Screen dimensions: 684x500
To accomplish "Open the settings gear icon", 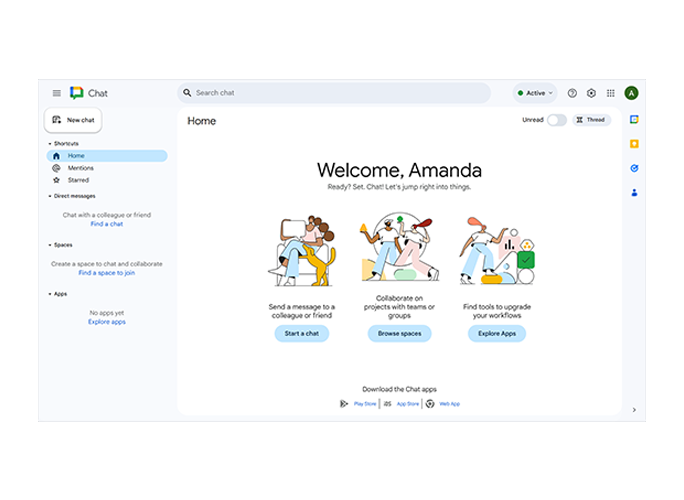I will [x=591, y=93].
